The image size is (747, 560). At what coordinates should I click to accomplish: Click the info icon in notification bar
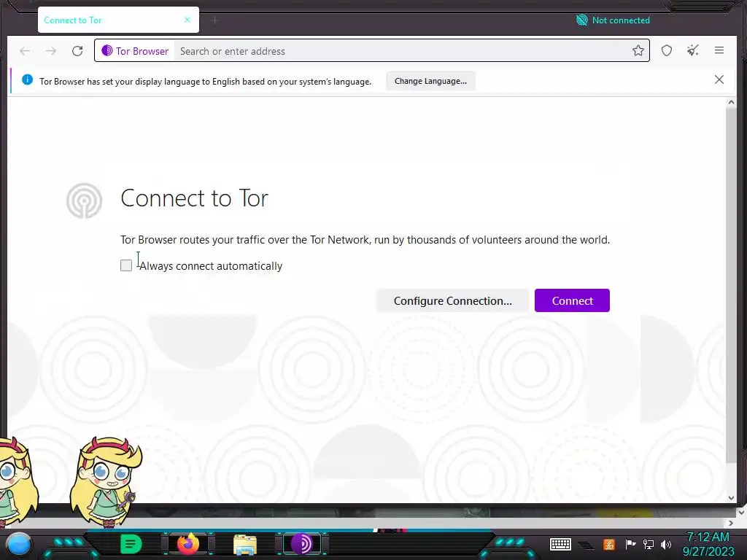click(x=27, y=80)
